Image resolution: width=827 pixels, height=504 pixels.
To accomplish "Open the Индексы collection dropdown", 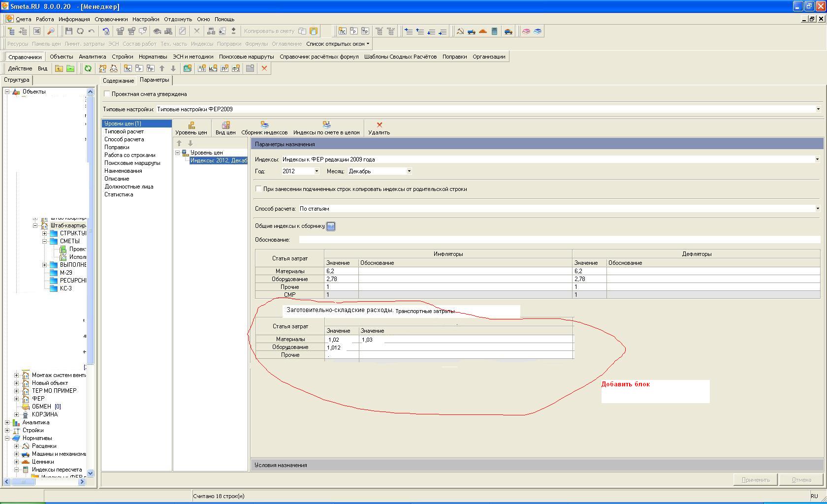I will 817,159.
